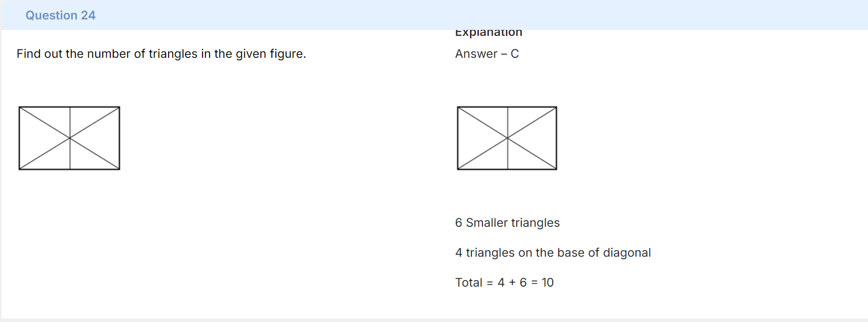Click the word "Total" in the explanation

468,283
